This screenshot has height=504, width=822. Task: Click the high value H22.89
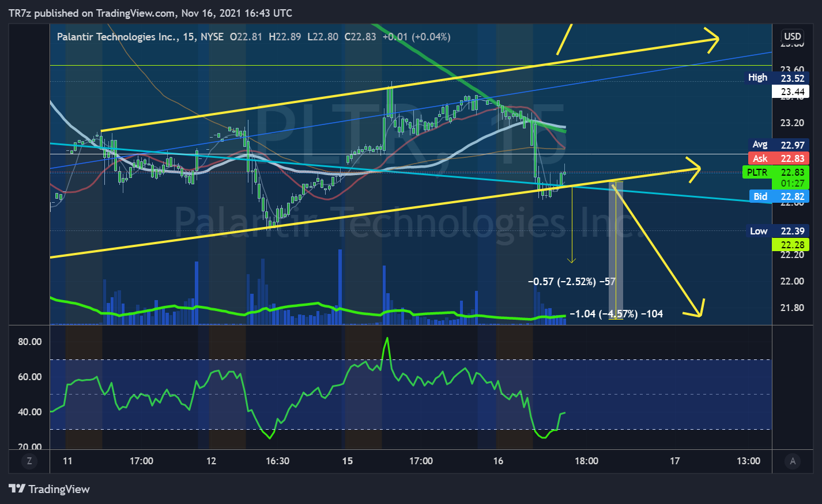(285, 36)
